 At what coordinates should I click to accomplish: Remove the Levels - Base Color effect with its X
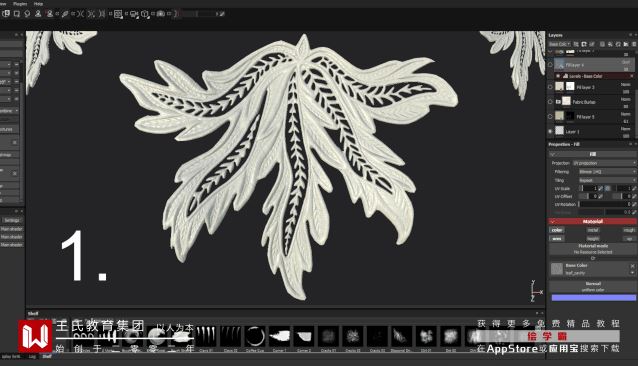tap(632, 76)
